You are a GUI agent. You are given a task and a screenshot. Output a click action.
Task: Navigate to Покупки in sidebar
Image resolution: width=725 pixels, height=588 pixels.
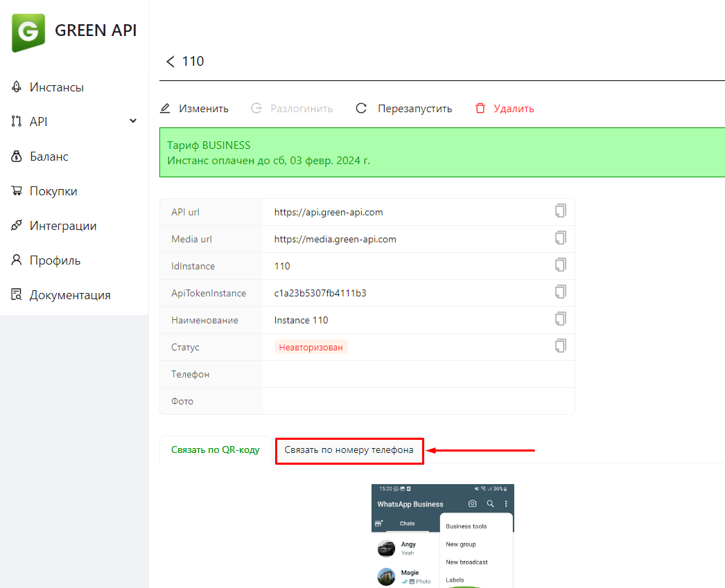coord(53,191)
